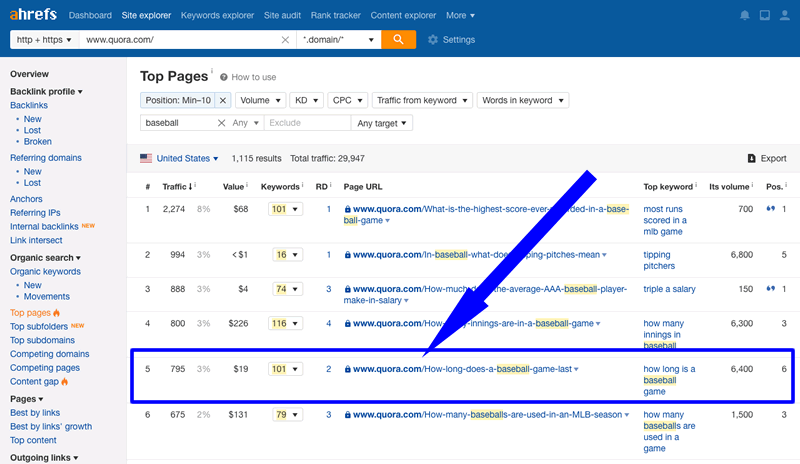The width and height of the screenshot is (800, 464).
Task: Click the monitor icon in header
Action: coord(765,15)
